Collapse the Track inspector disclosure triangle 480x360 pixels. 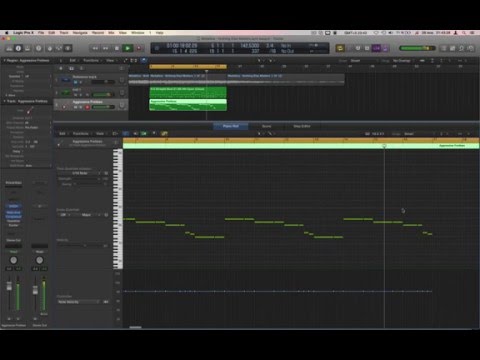tap(4, 101)
